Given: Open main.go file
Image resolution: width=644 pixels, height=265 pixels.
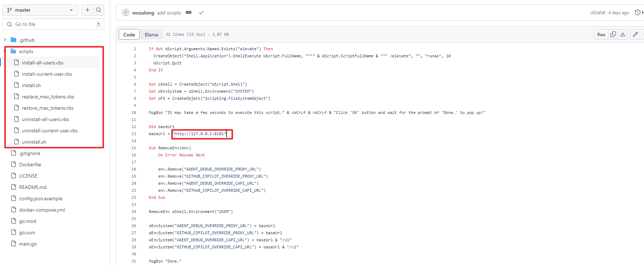Looking at the screenshot, I should click(28, 244).
